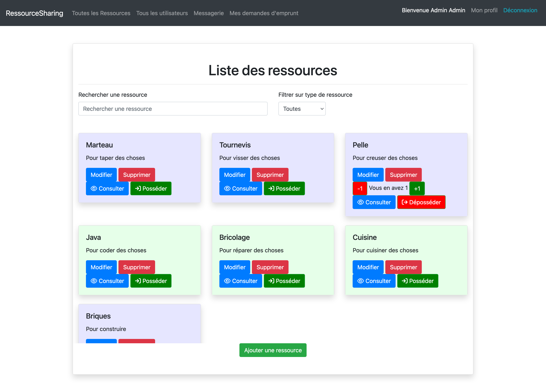This screenshot has width=546, height=392.
Task: Click Modifier on the Pelle card
Action: (368, 175)
